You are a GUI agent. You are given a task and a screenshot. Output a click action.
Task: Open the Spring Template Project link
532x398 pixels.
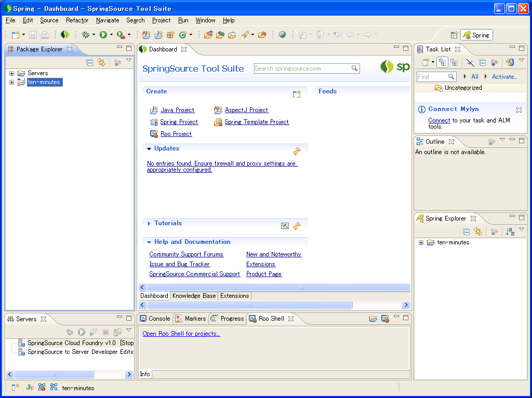(x=257, y=122)
